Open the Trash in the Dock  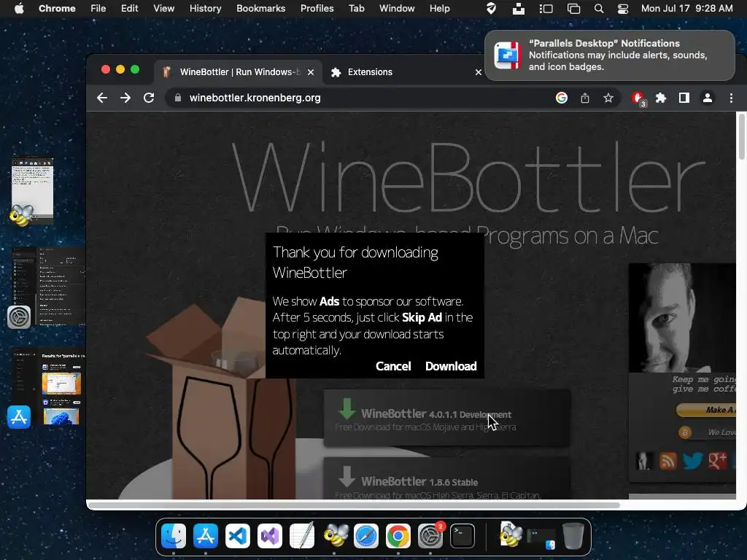tap(573, 536)
